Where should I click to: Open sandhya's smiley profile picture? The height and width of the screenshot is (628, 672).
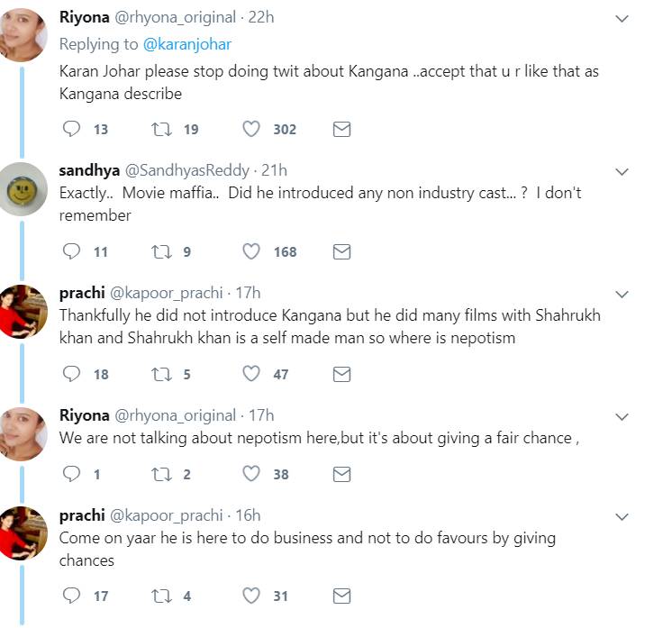coord(23,188)
